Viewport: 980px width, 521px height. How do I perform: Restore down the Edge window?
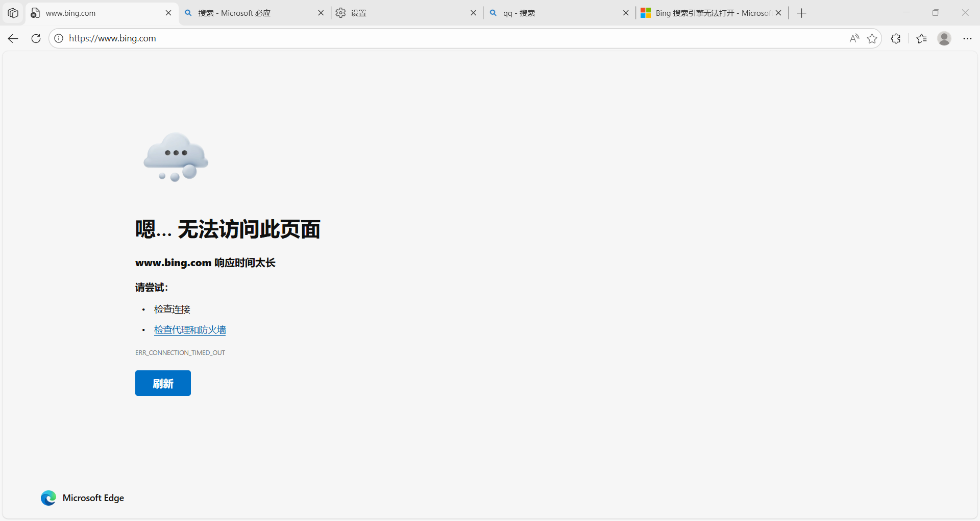pos(936,13)
